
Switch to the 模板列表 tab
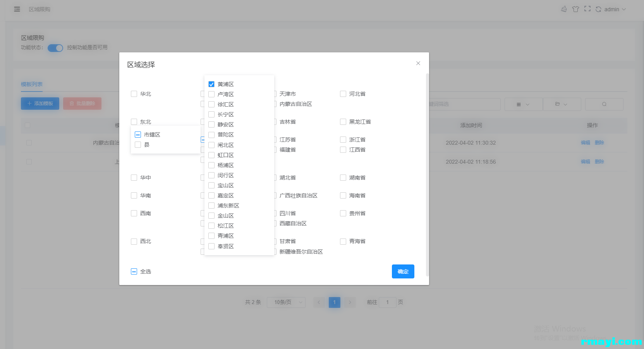tap(32, 84)
